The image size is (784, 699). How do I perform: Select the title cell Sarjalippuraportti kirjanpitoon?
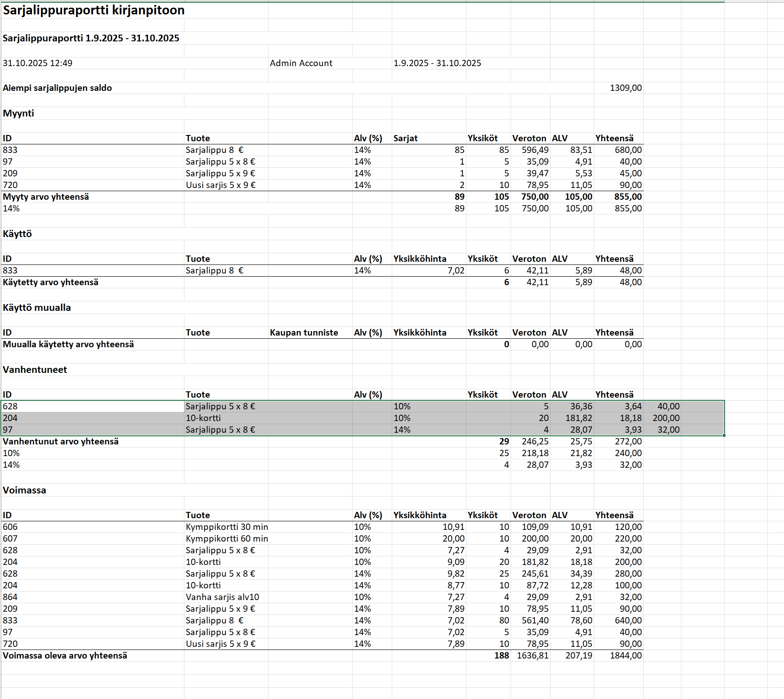coord(94,10)
